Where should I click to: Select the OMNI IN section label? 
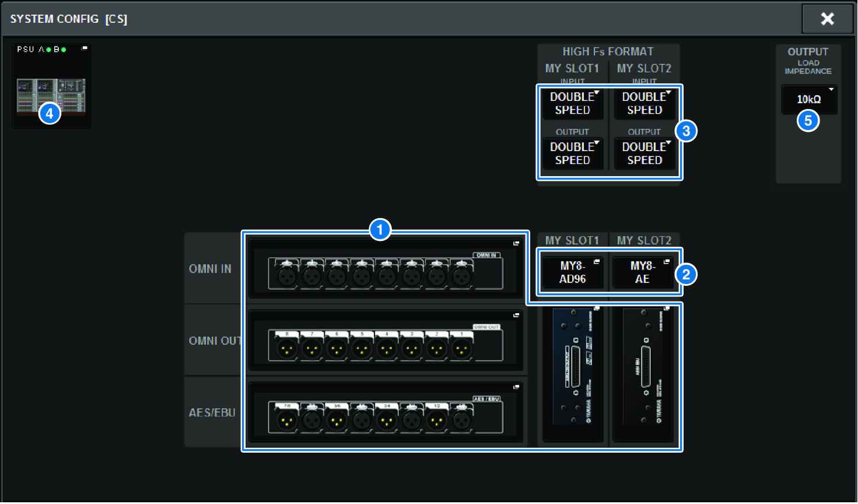coord(211,269)
